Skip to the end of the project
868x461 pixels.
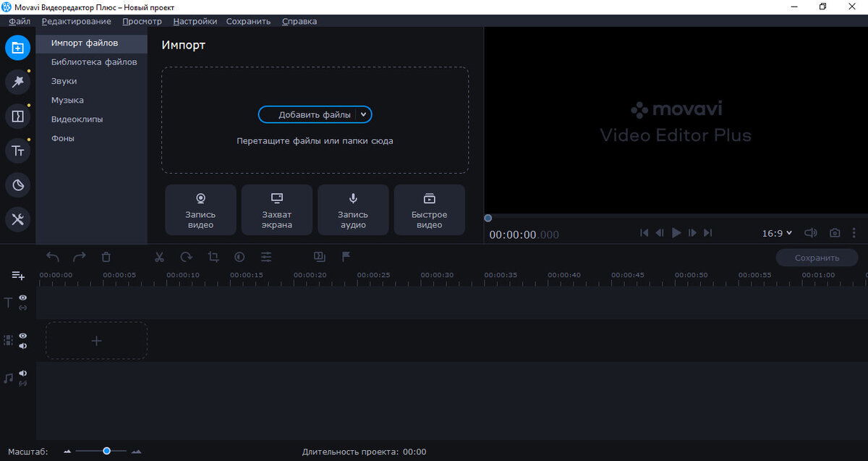pos(708,233)
